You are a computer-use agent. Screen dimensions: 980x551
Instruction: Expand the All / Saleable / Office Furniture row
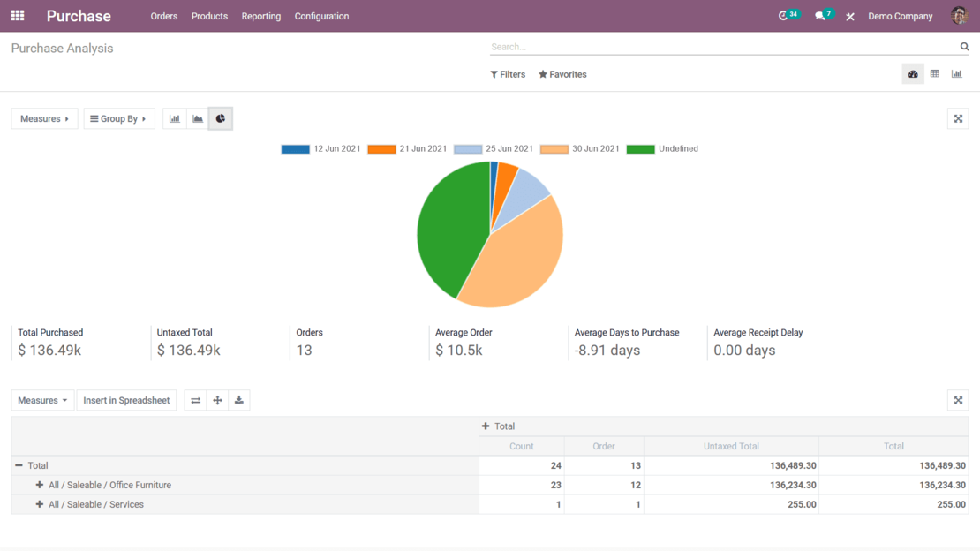click(38, 485)
